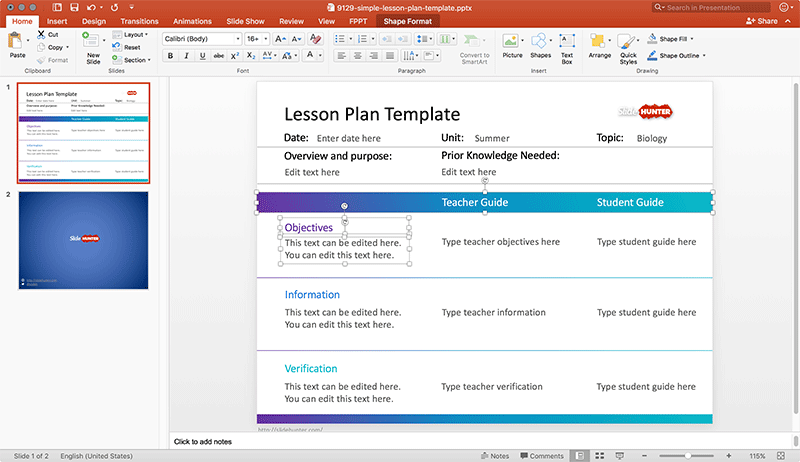The height and width of the screenshot is (462, 800).
Task: Open the Review tab
Action: coord(291,21)
